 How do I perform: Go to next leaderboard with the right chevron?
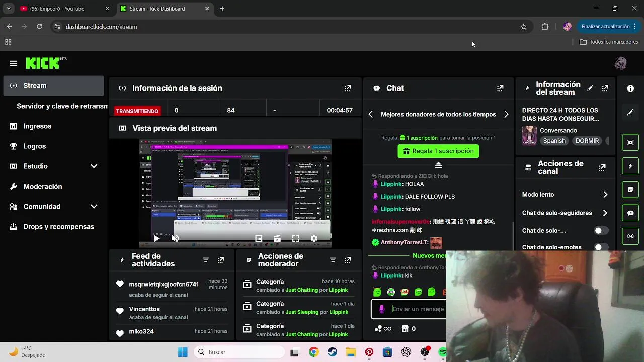click(506, 114)
